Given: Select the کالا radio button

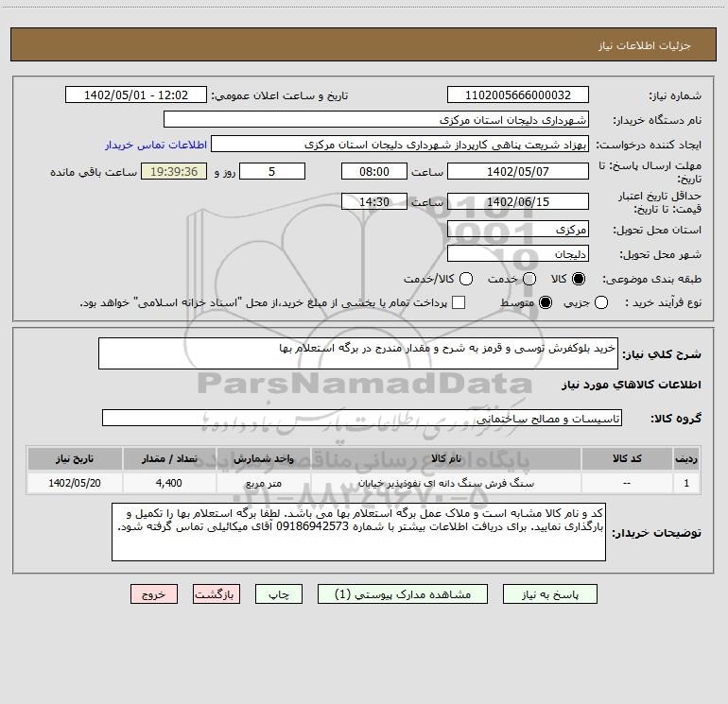Looking at the screenshot, I should click(579, 279).
